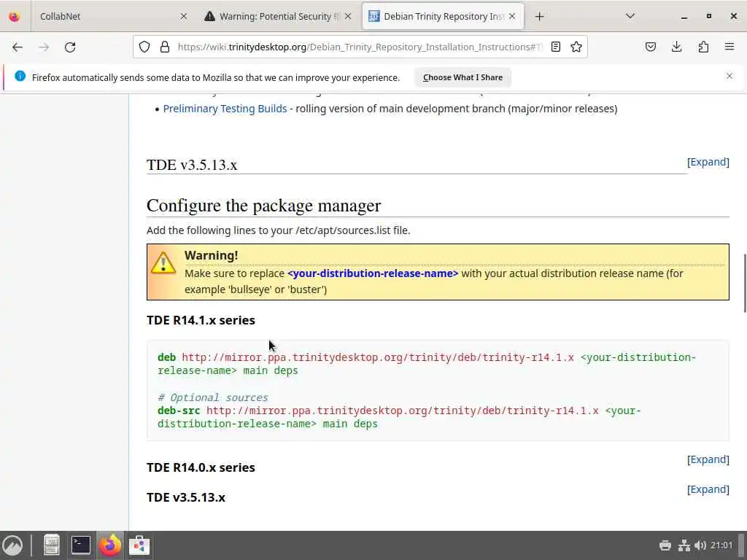The width and height of the screenshot is (747, 560).
Task: Open tracking protection shield icon
Action: click(144, 47)
